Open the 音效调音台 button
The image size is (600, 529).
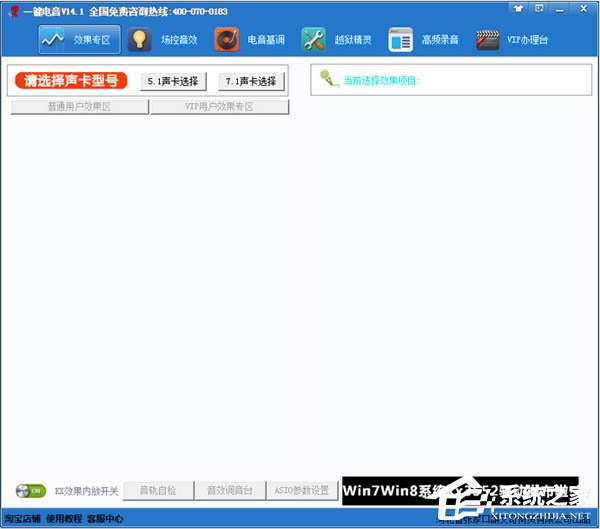[230, 490]
